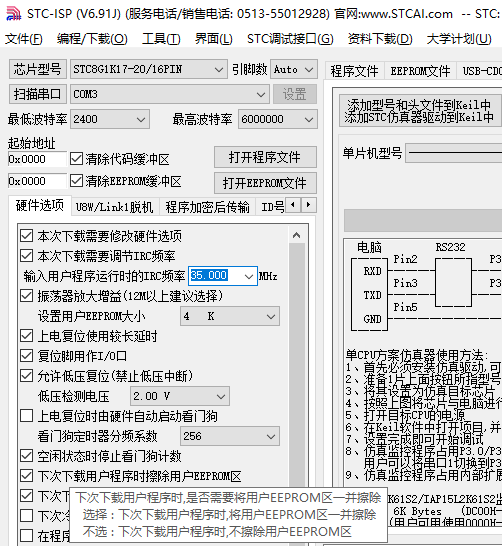The width and height of the screenshot is (502, 546).
Task: Open the COM3 serial port dropdown
Action: pos(170,94)
